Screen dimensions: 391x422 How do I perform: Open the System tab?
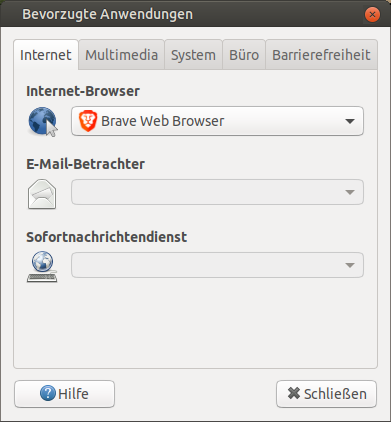[193, 55]
